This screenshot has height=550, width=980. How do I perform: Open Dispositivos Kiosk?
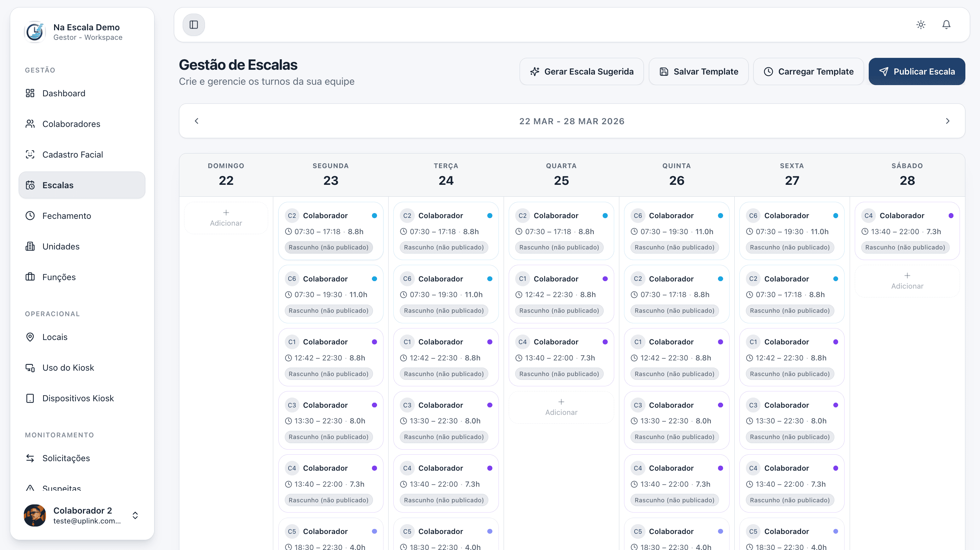click(78, 398)
